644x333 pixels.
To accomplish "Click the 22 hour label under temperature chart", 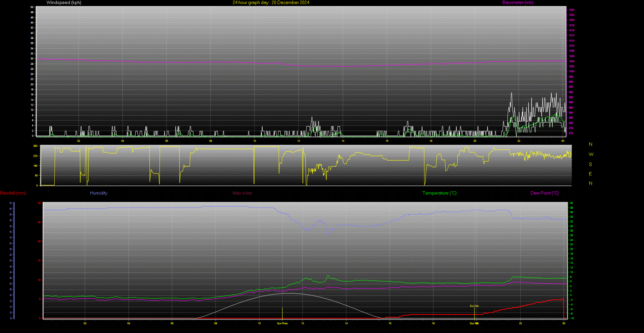I will (520, 324).
